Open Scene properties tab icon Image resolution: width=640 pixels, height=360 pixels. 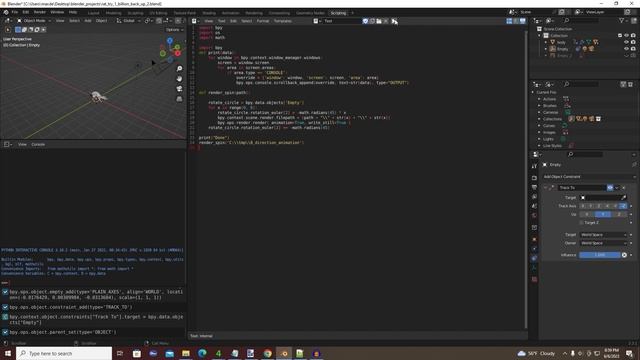pyautogui.click(x=534, y=206)
